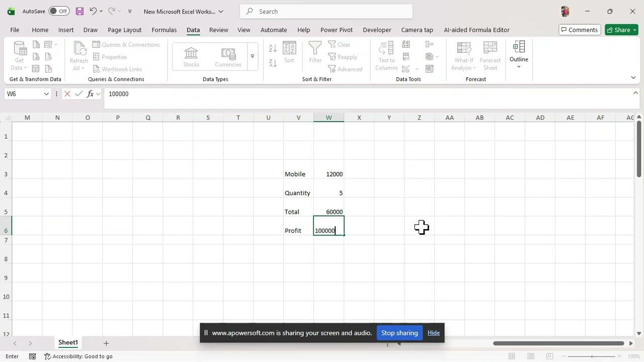Click Remove Duplicates icon
Viewport: 644px width, 362px height.
point(406,57)
